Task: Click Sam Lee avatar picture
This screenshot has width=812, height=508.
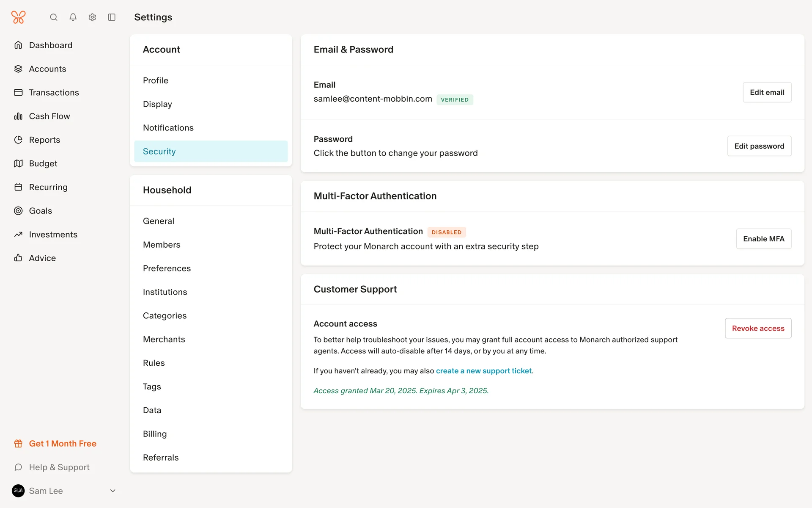Action: [18, 491]
